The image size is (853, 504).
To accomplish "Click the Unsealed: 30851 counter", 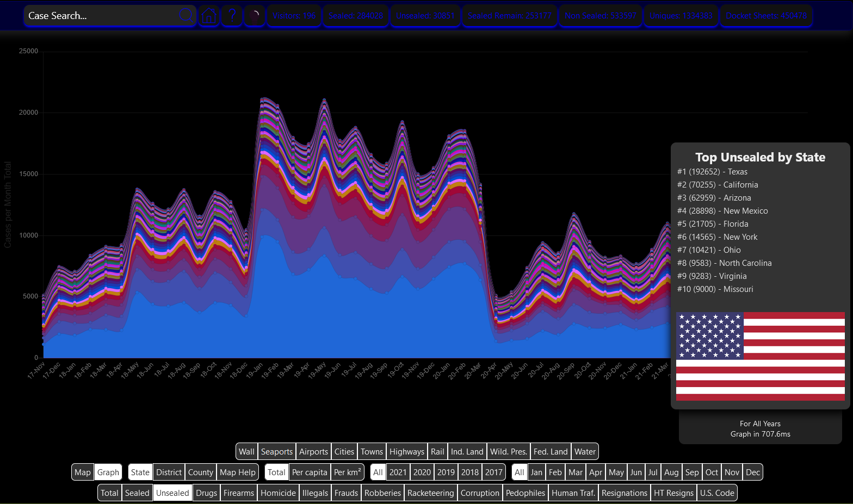I will [x=425, y=16].
